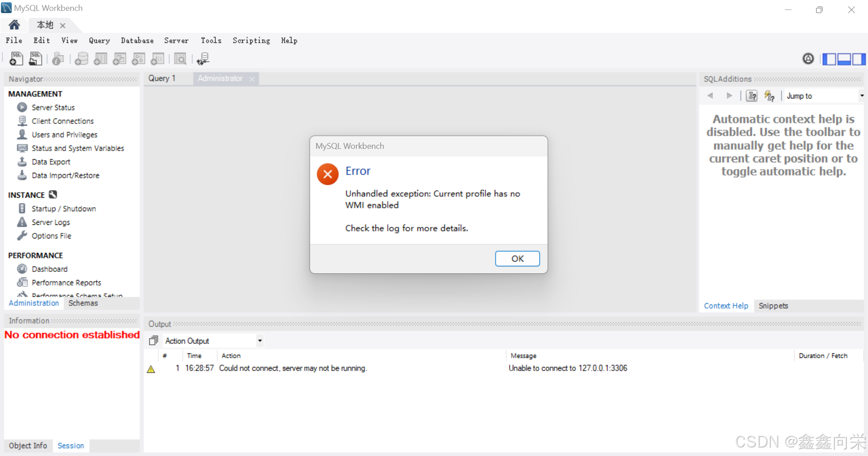The height and width of the screenshot is (456, 868).
Task: Switch to the Administrator tab
Action: pyautogui.click(x=220, y=78)
